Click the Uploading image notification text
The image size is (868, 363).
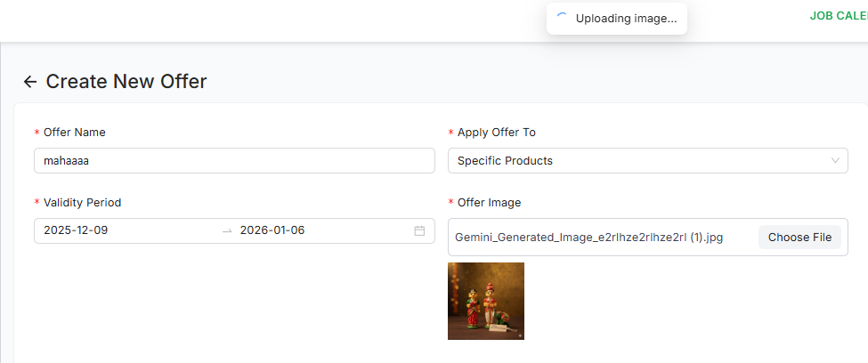[626, 18]
